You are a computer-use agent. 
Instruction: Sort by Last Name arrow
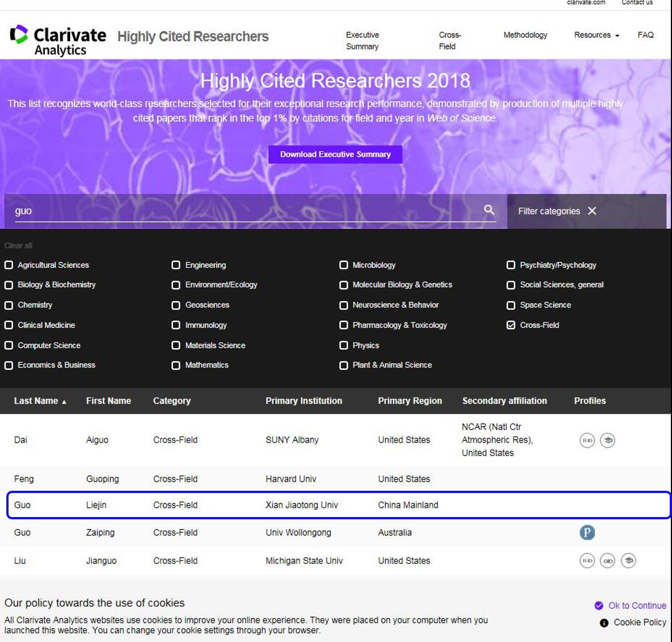[64, 402]
